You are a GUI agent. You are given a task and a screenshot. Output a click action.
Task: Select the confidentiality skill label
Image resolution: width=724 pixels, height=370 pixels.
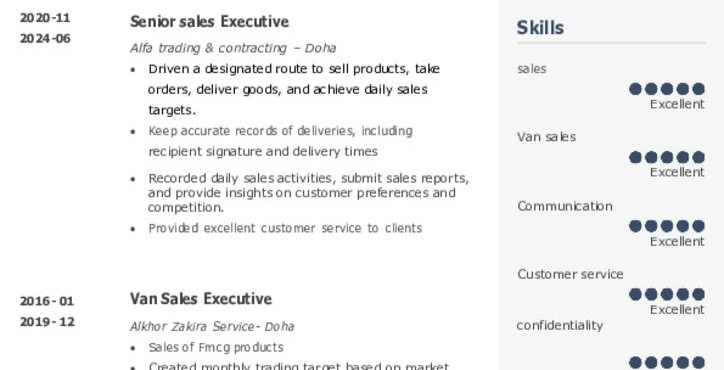(x=560, y=326)
